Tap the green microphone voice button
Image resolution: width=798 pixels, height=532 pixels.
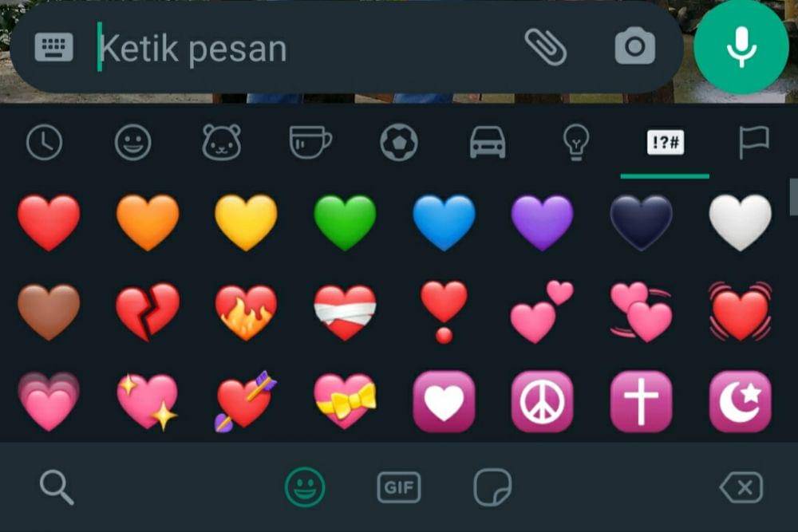[741, 47]
